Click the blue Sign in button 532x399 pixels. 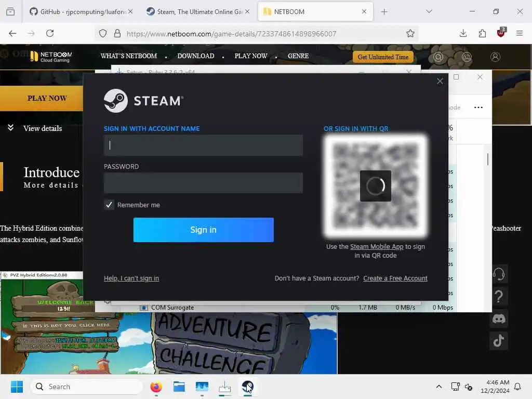pyautogui.click(x=203, y=230)
